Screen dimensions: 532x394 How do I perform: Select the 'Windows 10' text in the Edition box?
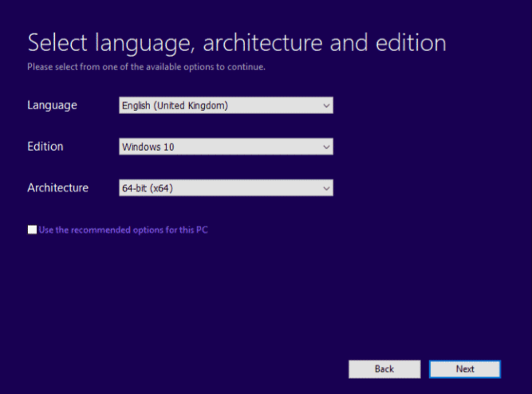tap(148, 147)
